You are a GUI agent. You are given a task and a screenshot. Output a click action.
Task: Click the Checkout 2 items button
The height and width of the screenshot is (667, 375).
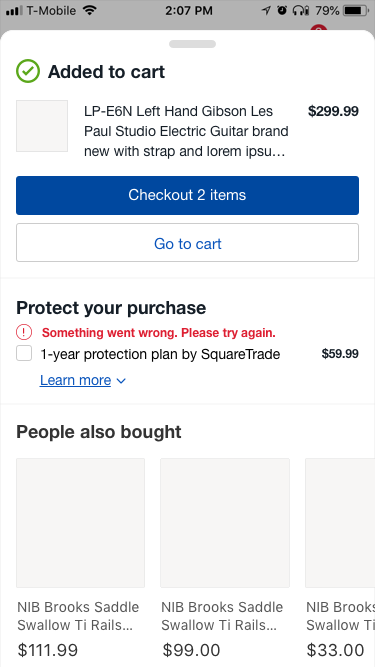188,195
